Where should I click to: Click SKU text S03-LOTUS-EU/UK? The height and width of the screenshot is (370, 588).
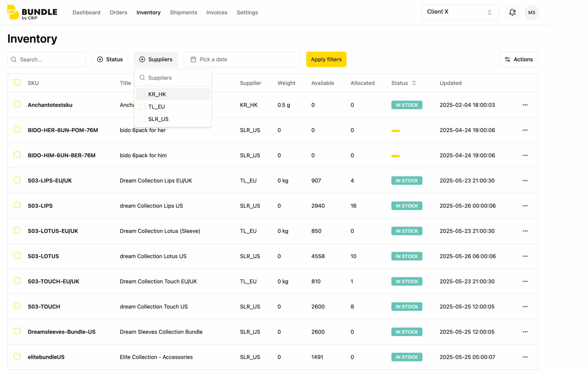(x=53, y=231)
